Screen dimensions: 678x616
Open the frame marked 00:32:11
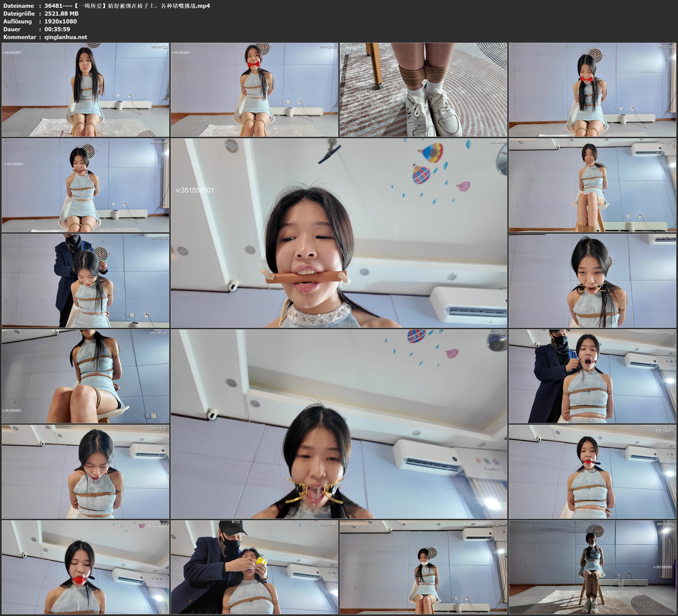click(x=423, y=567)
